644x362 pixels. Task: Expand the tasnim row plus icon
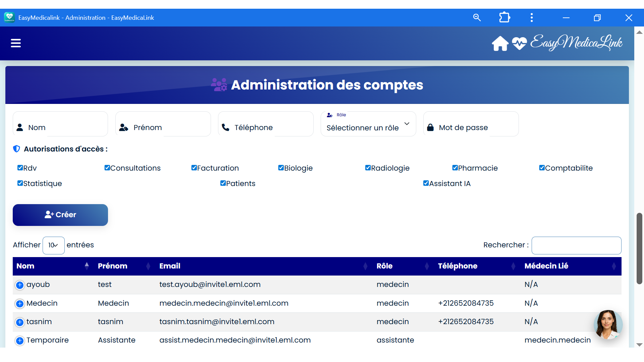pos(20,322)
